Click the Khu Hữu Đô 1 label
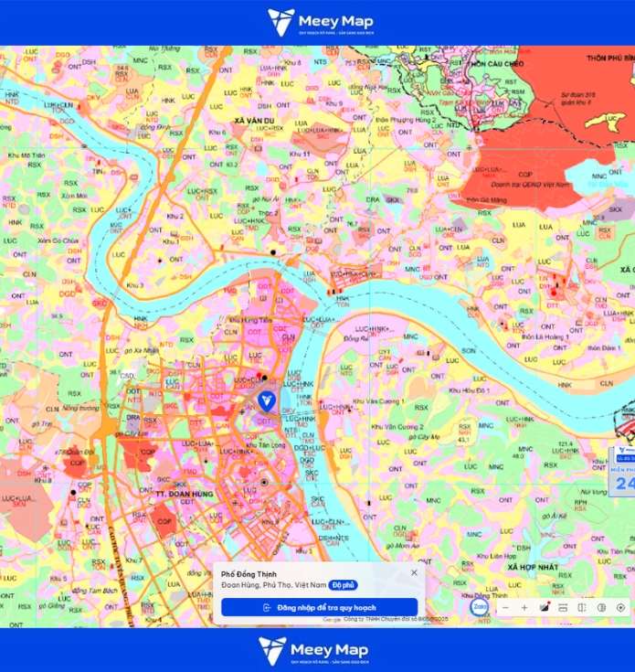 (x=470, y=390)
